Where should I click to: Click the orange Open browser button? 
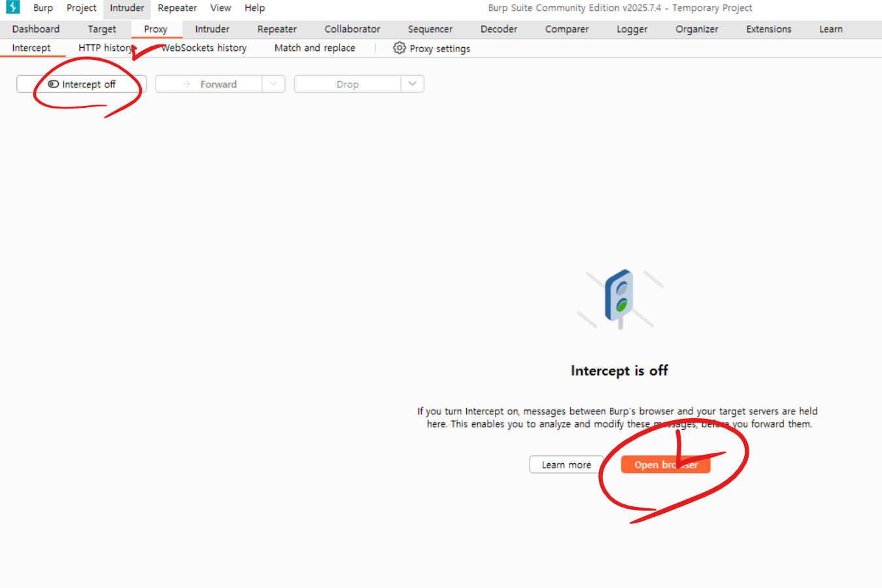tap(666, 465)
